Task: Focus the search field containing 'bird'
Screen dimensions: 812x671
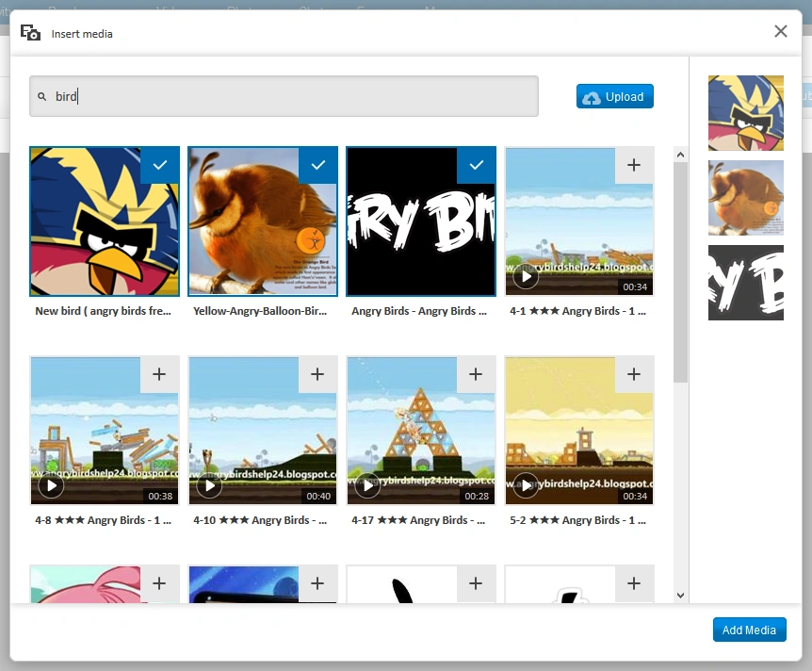Action: (292, 96)
